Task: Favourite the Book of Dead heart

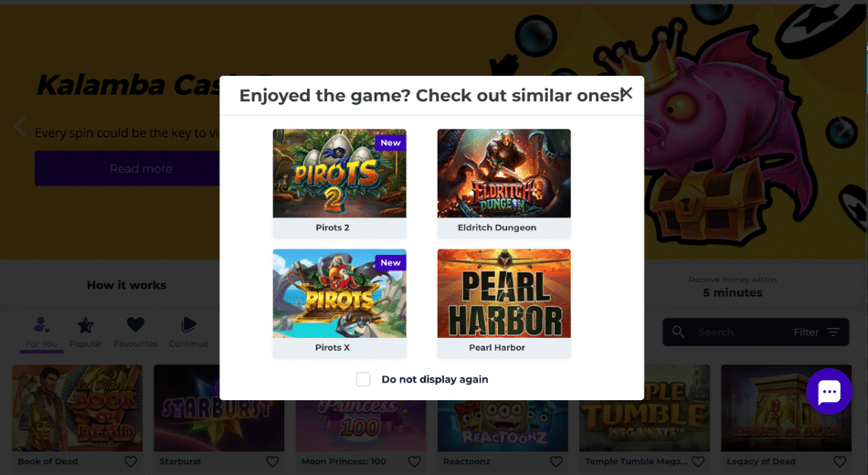Action: coord(131,461)
